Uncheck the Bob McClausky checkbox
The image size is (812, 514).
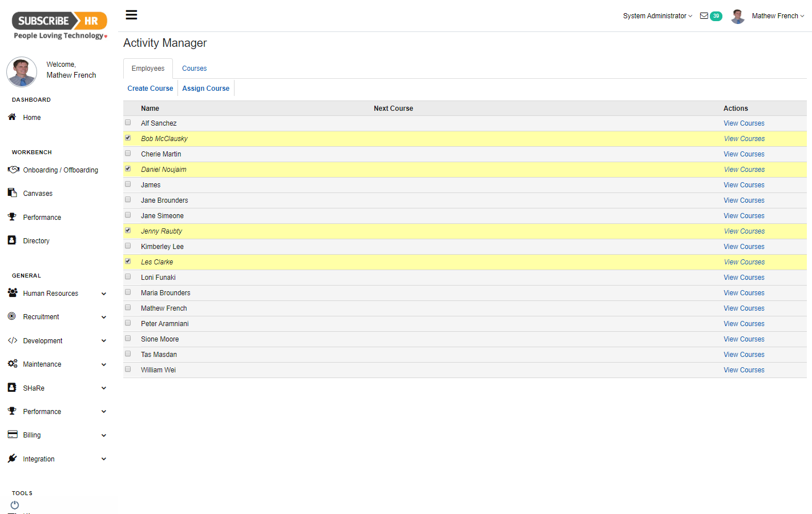point(128,138)
